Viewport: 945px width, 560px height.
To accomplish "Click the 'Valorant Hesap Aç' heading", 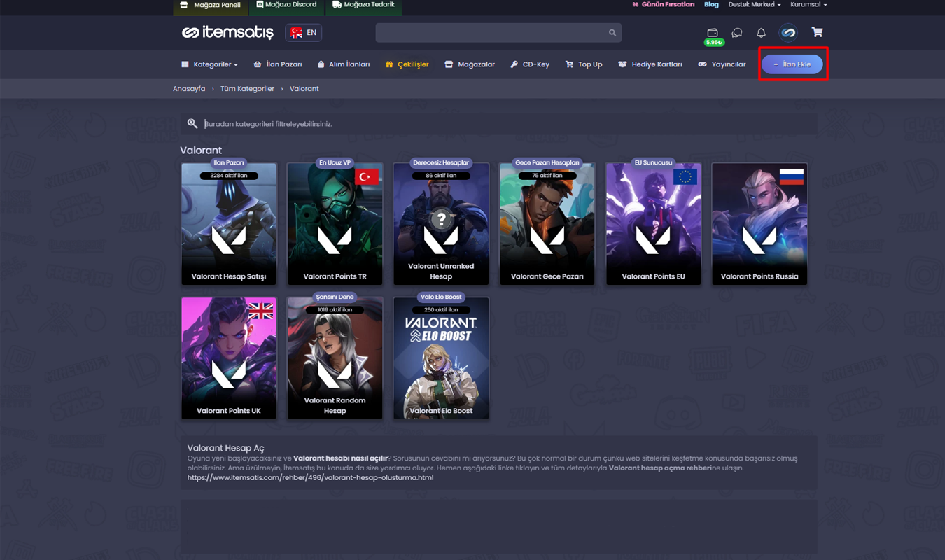I will [225, 448].
